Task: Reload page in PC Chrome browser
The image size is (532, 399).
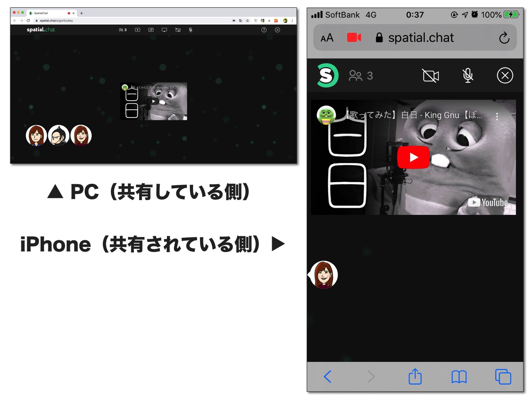Action: pos(28,20)
